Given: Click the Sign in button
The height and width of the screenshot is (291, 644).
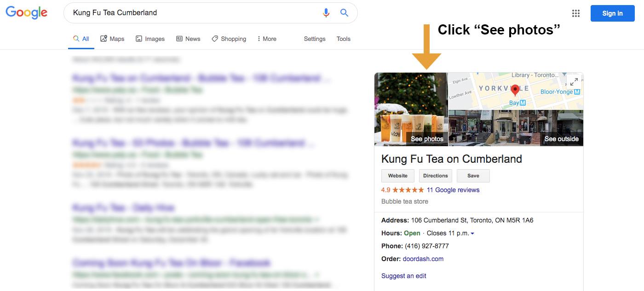Looking at the screenshot, I should [612, 13].
